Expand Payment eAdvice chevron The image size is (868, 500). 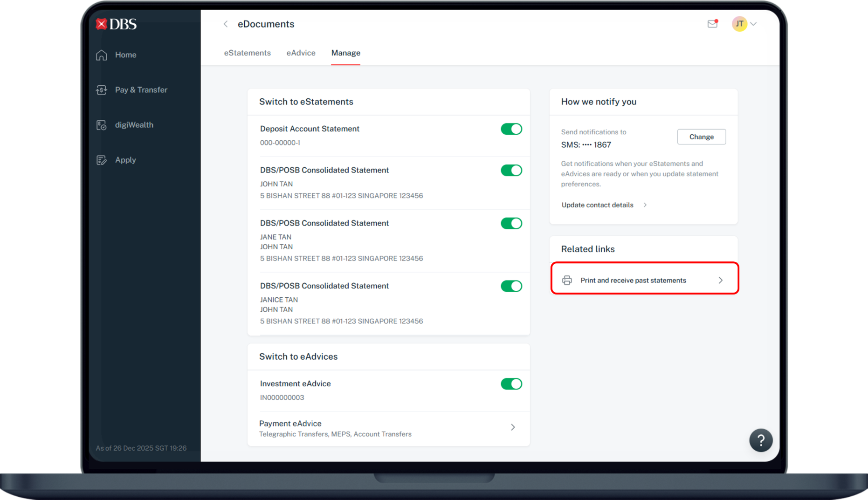point(513,427)
